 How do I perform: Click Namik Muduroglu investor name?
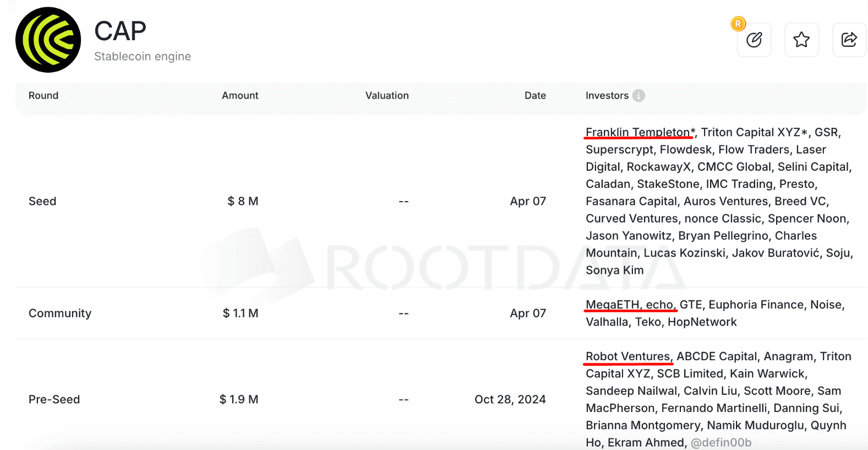(x=755, y=425)
